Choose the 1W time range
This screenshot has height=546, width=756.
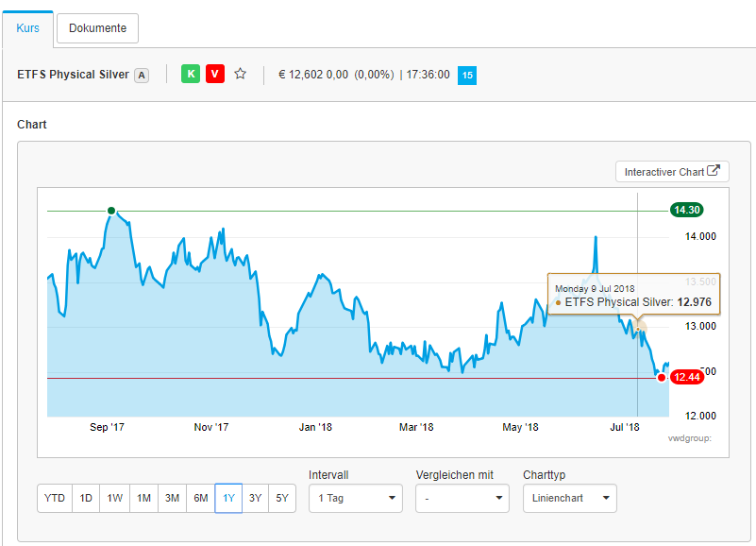(x=114, y=498)
